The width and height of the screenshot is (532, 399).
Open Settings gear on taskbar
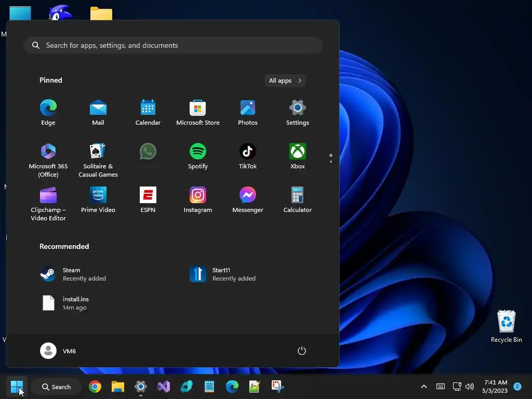click(140, 387)
